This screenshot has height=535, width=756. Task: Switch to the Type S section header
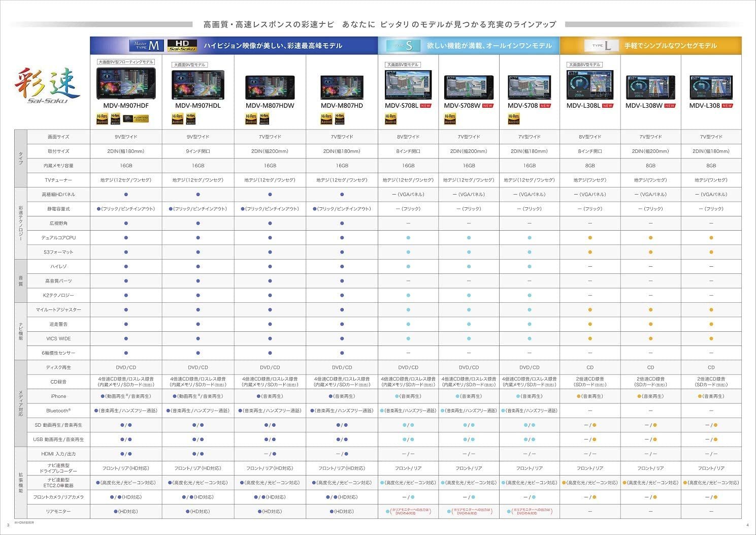tap(404, 45)
